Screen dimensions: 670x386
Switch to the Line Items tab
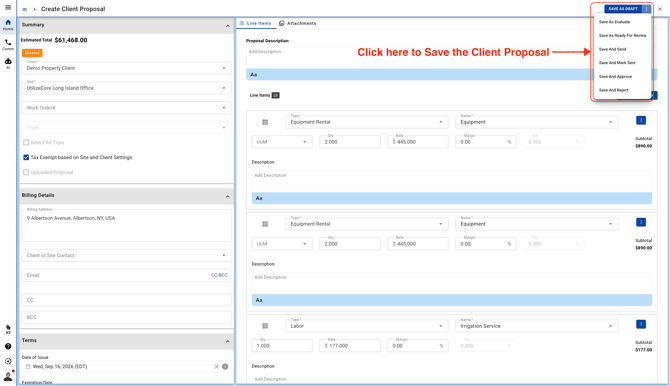pos(256,24)
